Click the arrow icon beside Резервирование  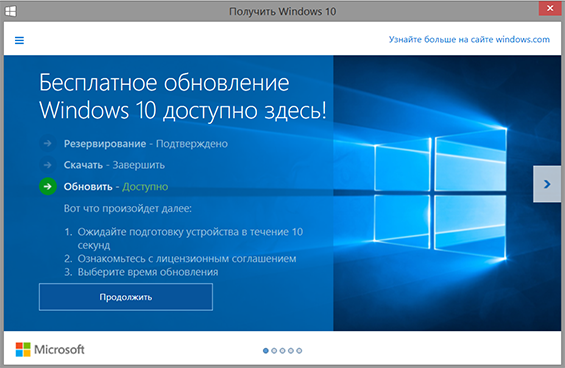pyautogui.click(x=47, y=143)
